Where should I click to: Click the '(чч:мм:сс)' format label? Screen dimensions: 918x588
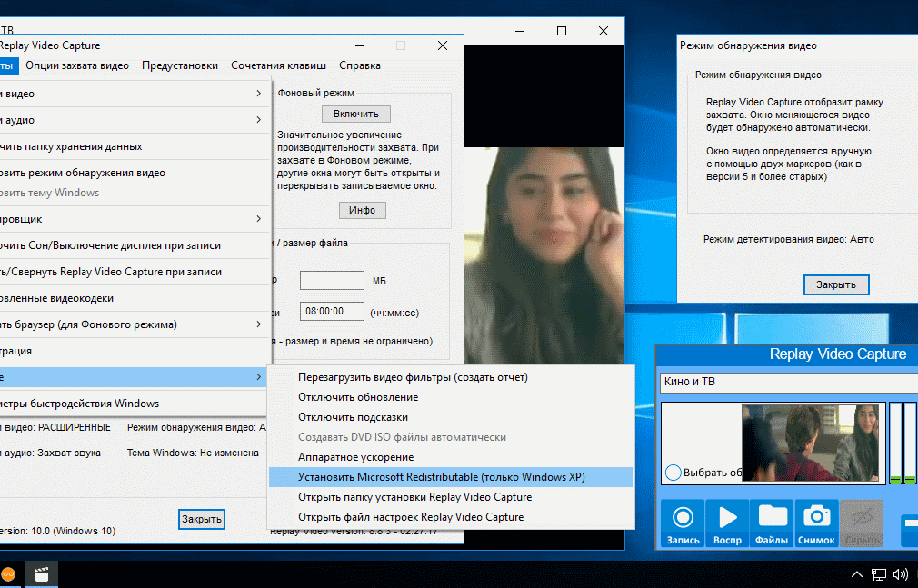click(394, 313)
